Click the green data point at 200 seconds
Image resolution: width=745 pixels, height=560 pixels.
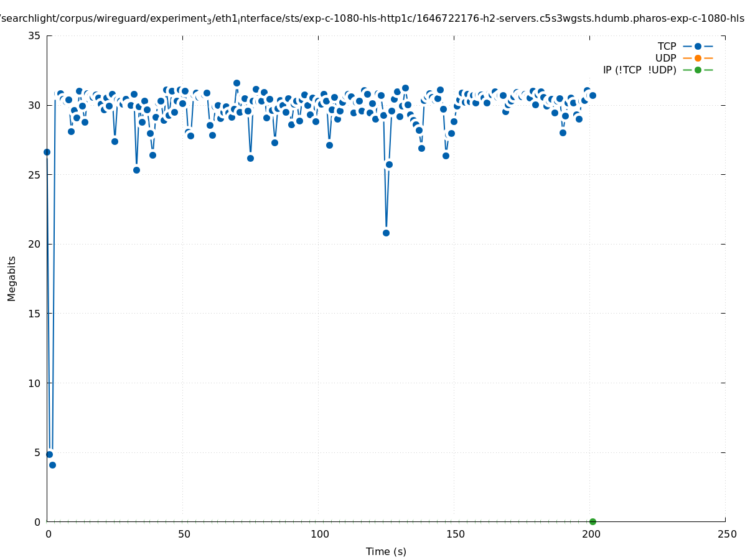tap(593, 521)
